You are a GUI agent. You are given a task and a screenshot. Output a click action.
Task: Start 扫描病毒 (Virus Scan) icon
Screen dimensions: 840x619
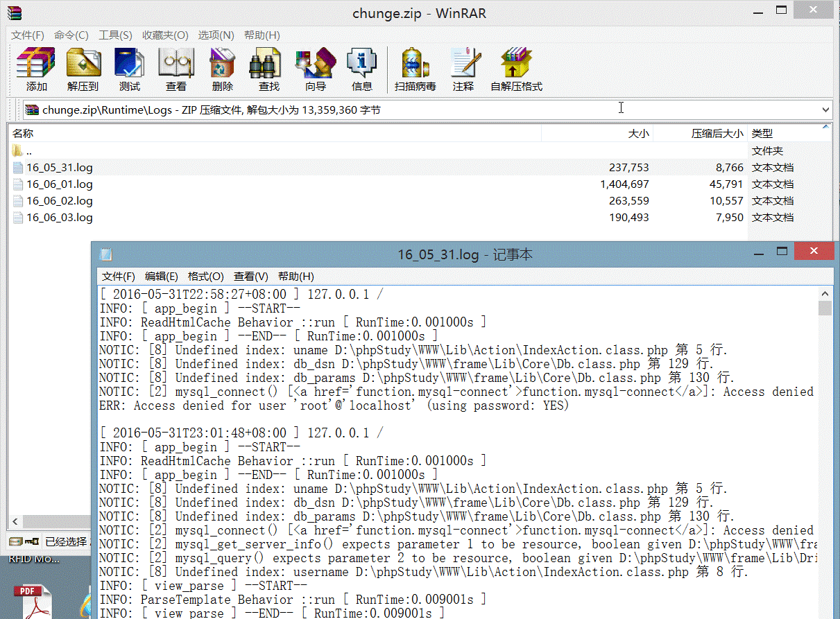(x=415, y=63)
